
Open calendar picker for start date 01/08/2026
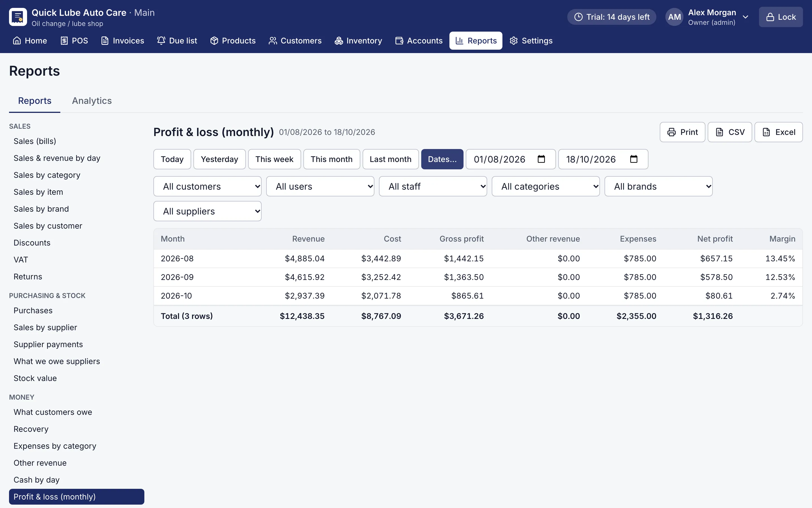coord(541,159)
